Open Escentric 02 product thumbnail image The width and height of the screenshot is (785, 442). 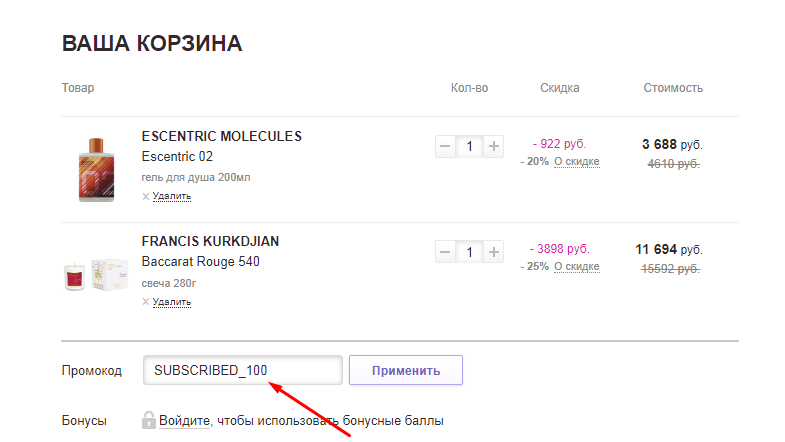coord(96,170)
